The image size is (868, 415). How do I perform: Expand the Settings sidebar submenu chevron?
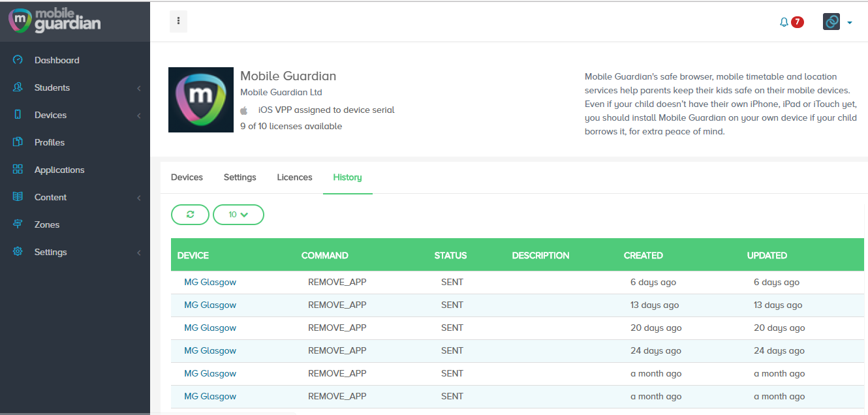[x=139, y=253]
